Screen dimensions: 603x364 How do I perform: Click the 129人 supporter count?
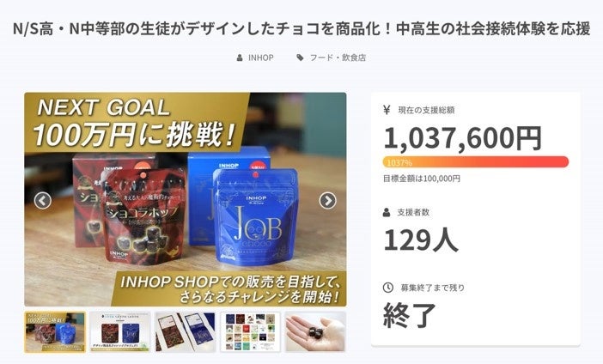[421, 240]
